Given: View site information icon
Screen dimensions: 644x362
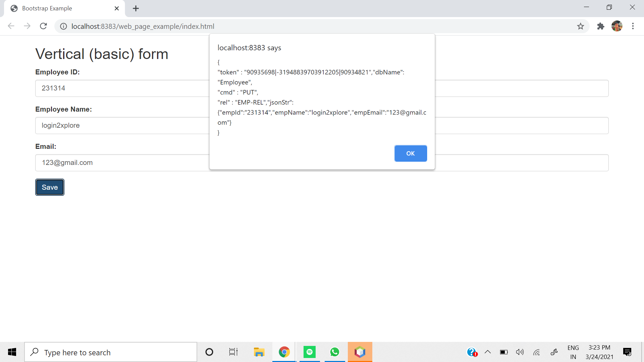Looking at the screenshot, I should pyautogui.click(x=63, y=26).
